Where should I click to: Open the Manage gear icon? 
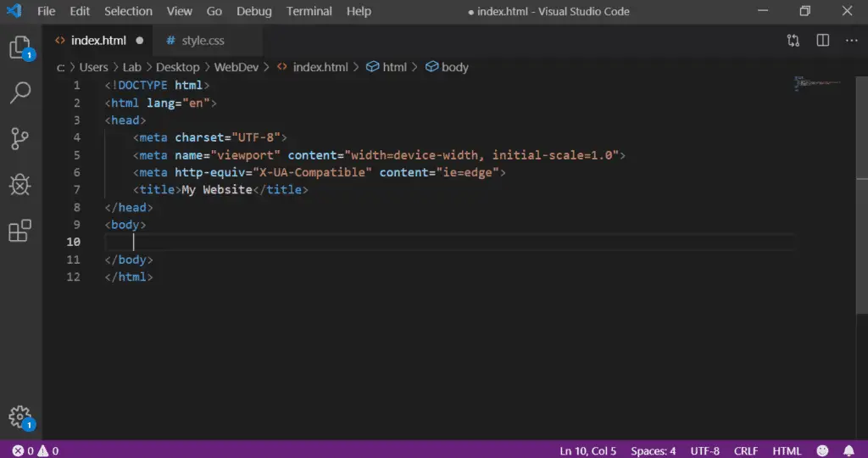(20, 417)
